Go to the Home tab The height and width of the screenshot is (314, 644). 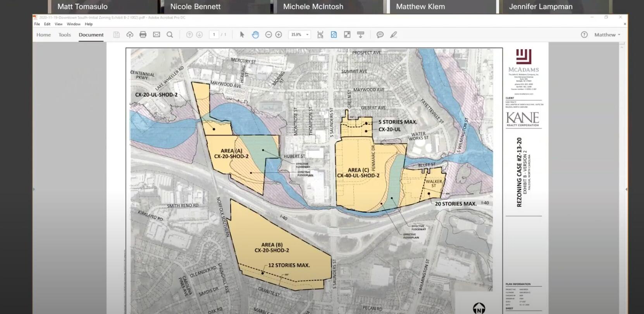(x=43, y=35)
